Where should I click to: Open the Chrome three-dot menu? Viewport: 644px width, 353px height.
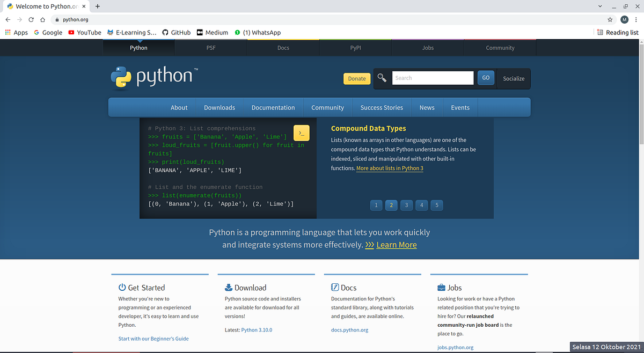pos(636,19)
